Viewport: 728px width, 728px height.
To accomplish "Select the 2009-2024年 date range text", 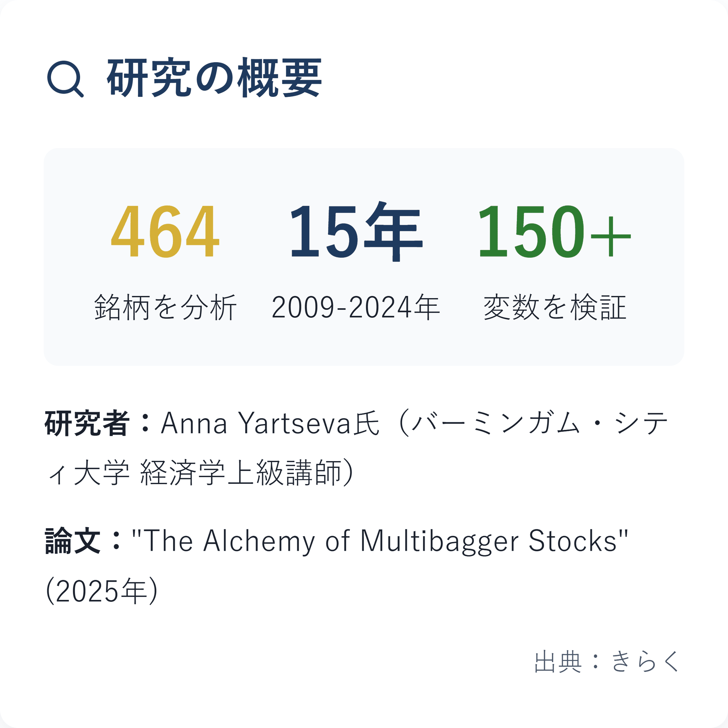I will coord(355,308).
